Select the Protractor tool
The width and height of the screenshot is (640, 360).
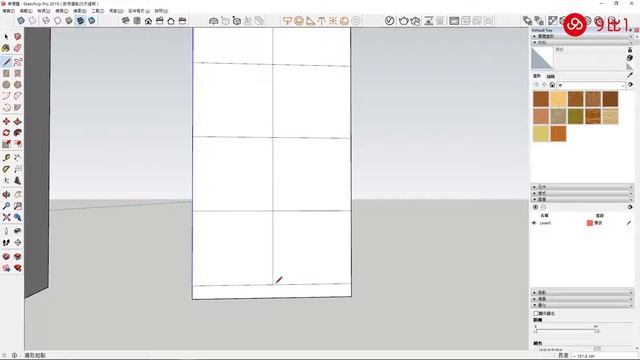coord(6,169)
